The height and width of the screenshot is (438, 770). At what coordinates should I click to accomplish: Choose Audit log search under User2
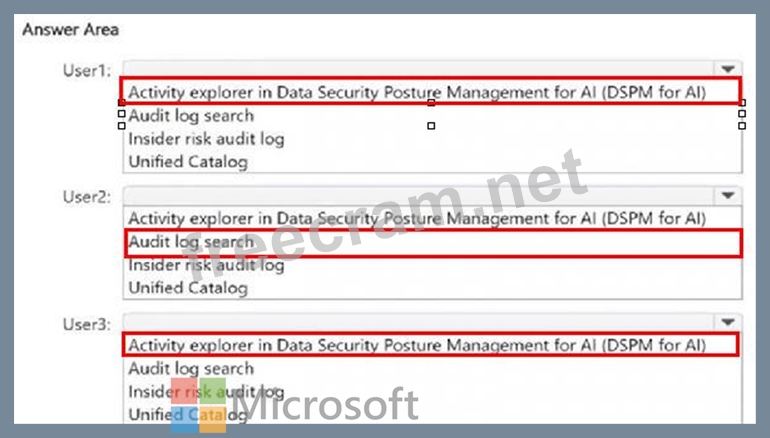pyautogui.click(x=191, y=242)
